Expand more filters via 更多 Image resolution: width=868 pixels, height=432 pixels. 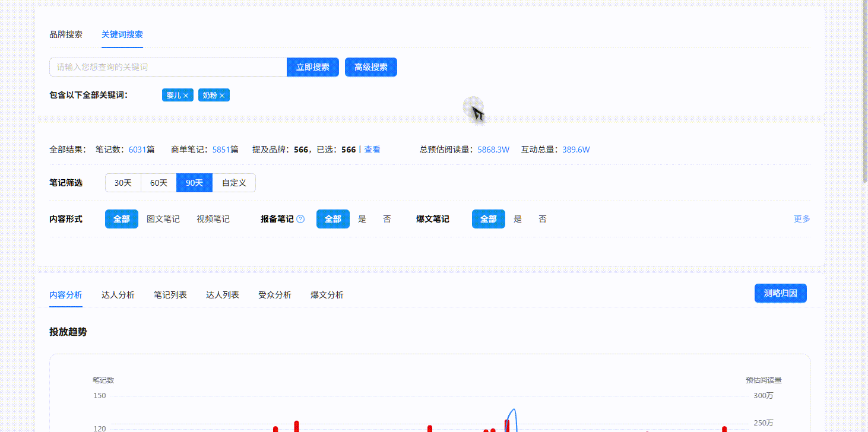pyautogui.click(x=802, y=219)
